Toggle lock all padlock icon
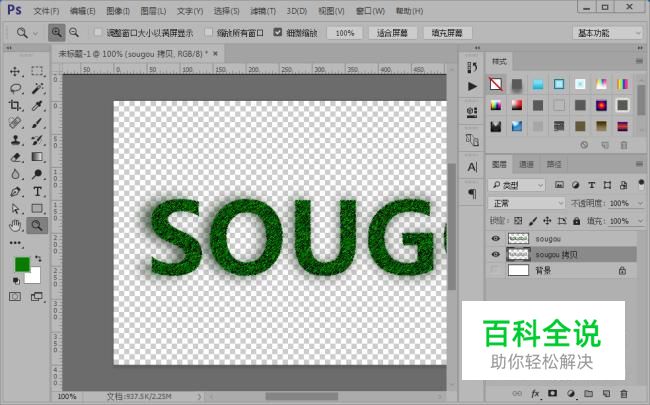This screenshot has width=650, height=405. coord(576,221)
